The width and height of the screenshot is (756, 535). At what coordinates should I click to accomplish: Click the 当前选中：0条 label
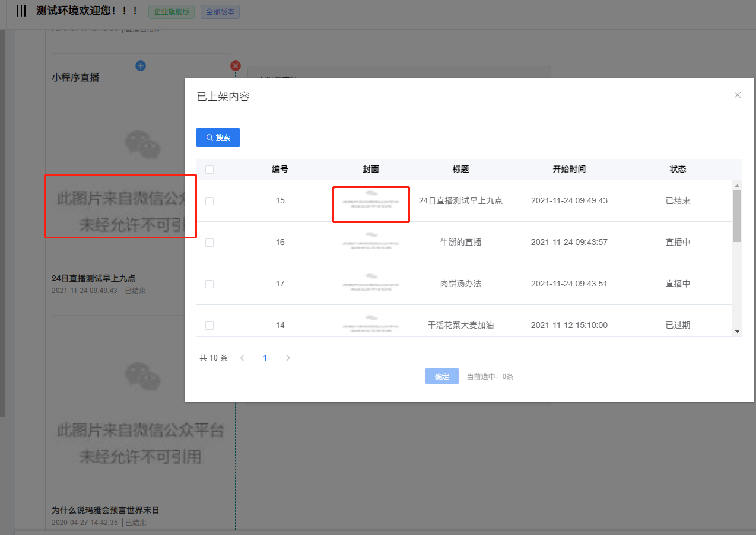tap(490, 377)
